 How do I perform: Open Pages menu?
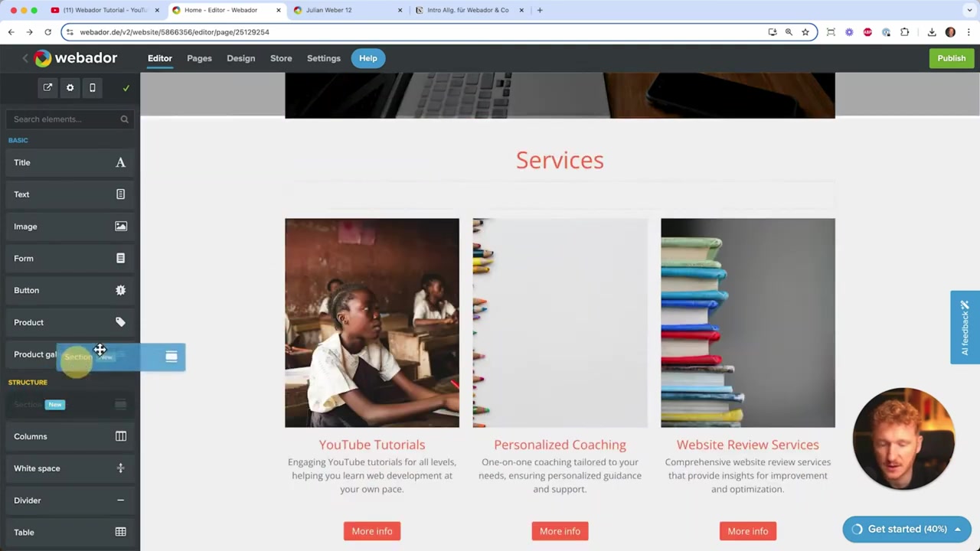(199, 58)
